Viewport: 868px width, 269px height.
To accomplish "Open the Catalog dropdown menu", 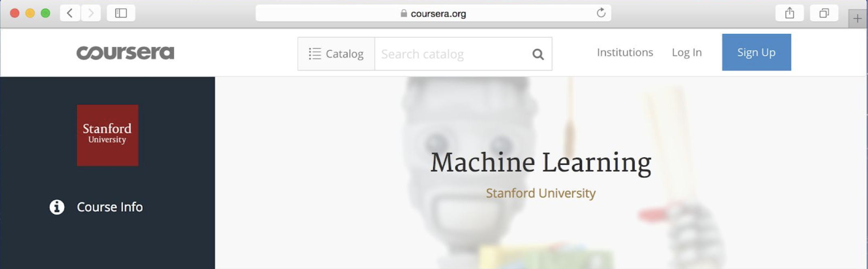I will click(336, 54).
